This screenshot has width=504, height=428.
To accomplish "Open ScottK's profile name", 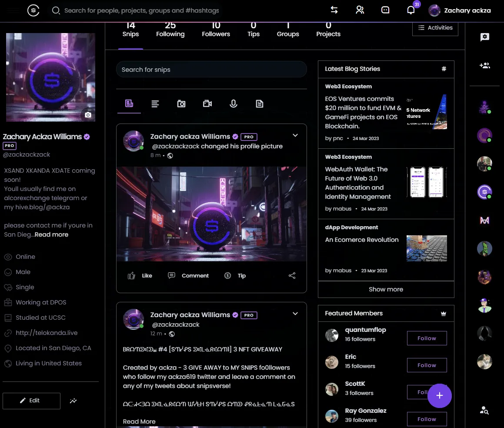I will point(355,384).
